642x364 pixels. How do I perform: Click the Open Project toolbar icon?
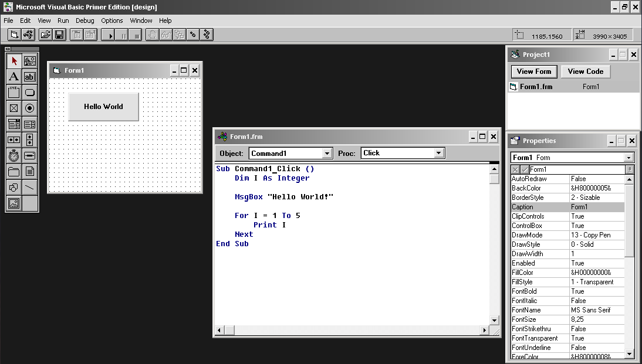pyautogui.click(x=45, y=35)
